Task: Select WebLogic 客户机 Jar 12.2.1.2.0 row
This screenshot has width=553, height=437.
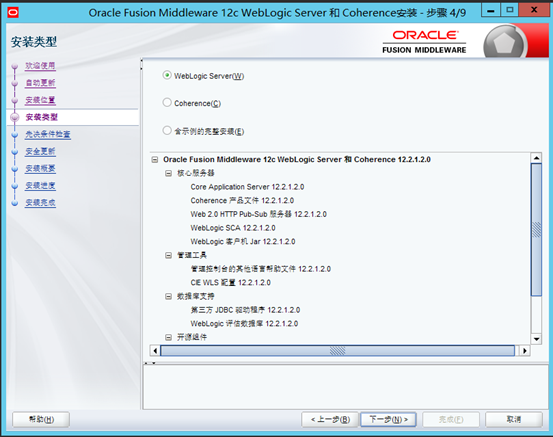Action: tap(243, 242)
